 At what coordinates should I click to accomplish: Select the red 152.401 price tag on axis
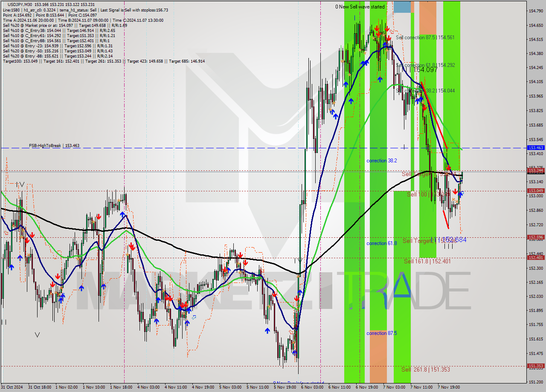pyautogui.click(x=536, y=257)
